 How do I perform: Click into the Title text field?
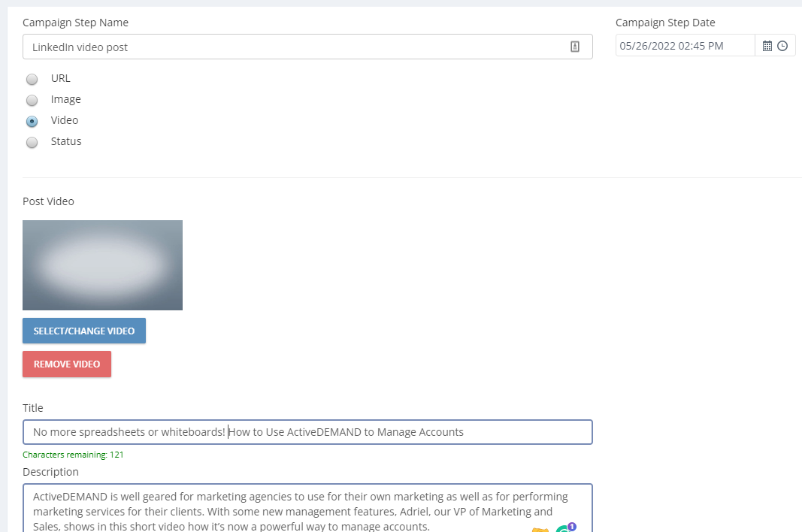[x=307, y=432]
